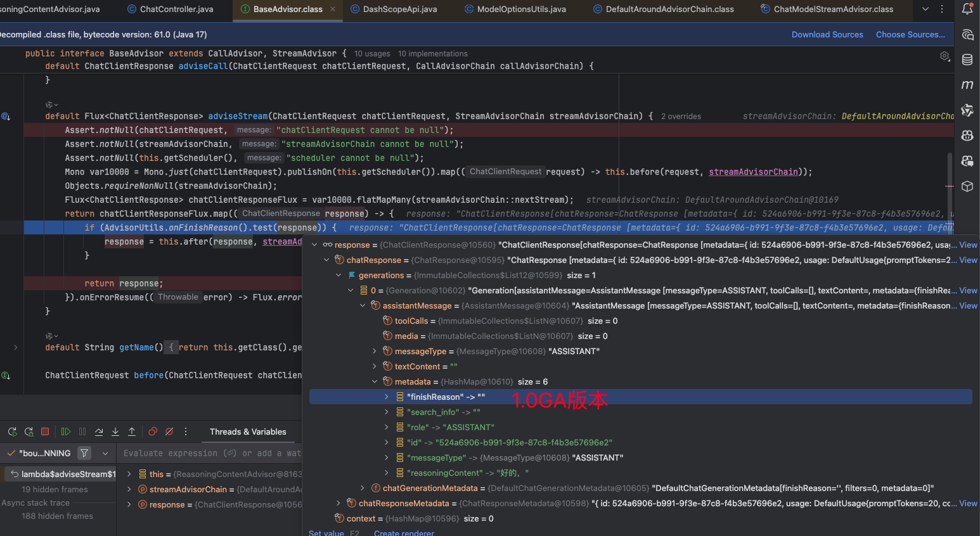Toggle the thread filter funnel button

84,453
